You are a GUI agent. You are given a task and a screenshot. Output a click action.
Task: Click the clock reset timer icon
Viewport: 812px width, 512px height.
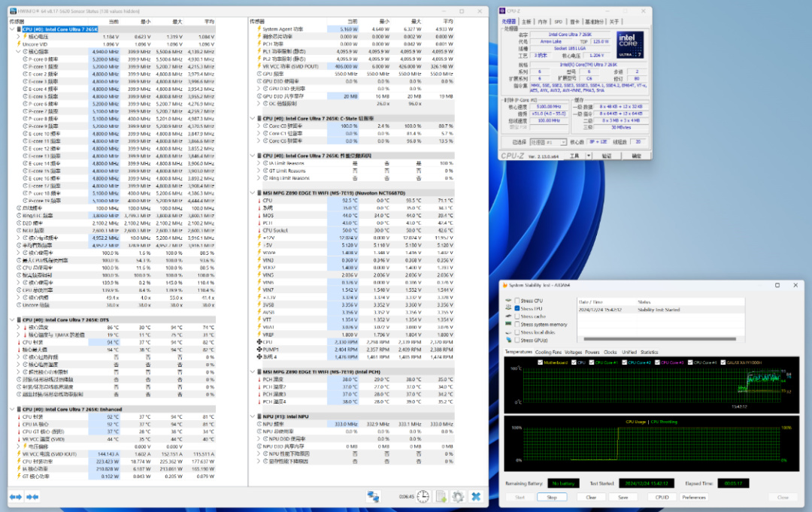tap(423, 496)
